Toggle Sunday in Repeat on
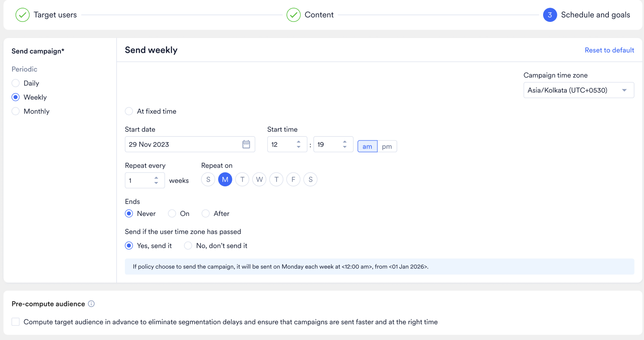Image resolution: width=644 pixels, height=340 pixels. click(x=208, y=179)
